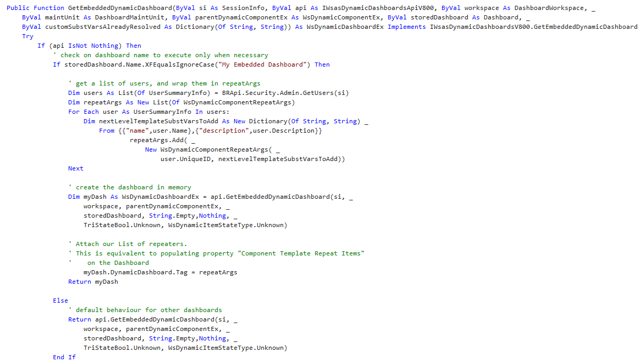Click the 'Else' keyword

coord(60,301)
